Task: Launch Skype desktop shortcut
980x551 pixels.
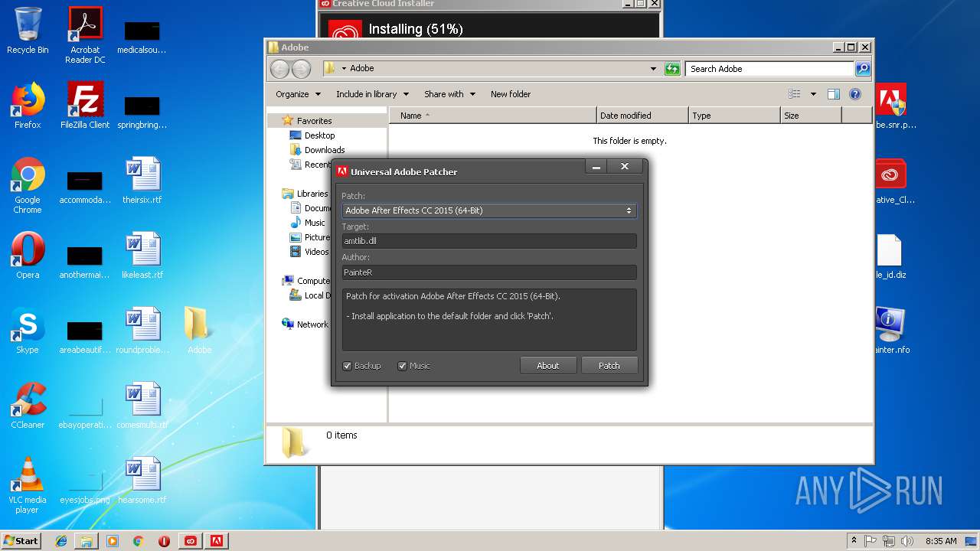Action: click(x=28, y=331)
